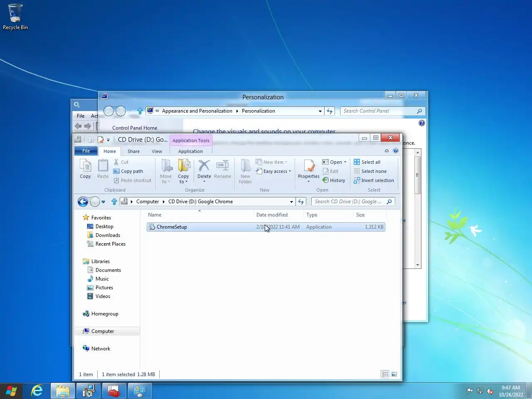532x399 pixels.
Task: Open File menu in background window
Action: point(81,116)
